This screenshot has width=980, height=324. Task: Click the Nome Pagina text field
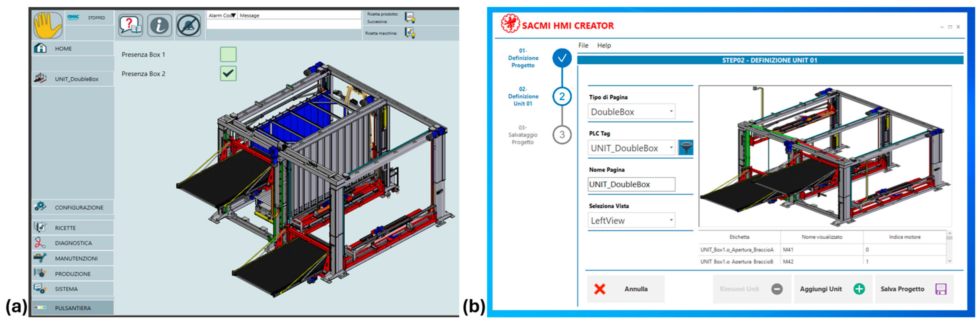pyautogui.click(x=631, y=184)
